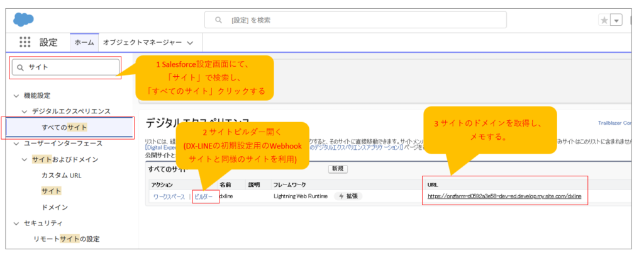
Task: Open カスタム URL in the sidebar
Action: point(62,175)
